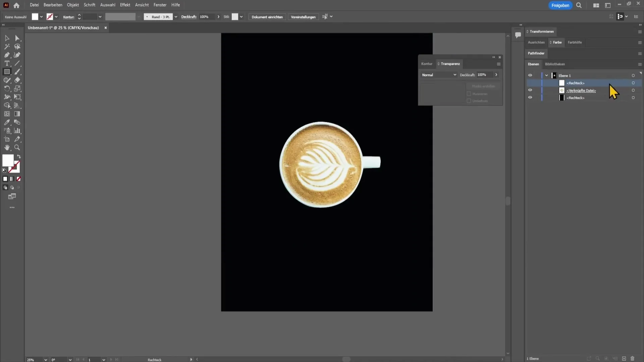Select the Magic Wand tool
644x362 pixels.
[x=7, y=47]
